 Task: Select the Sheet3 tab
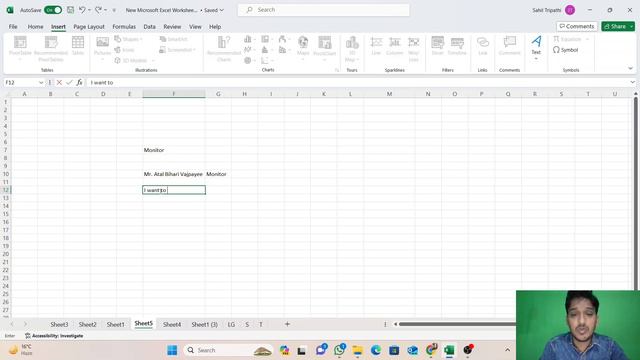(59, 324)
